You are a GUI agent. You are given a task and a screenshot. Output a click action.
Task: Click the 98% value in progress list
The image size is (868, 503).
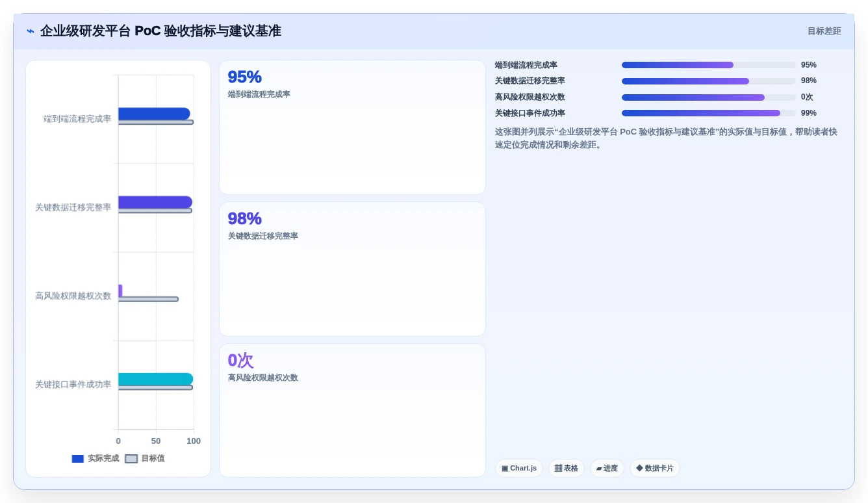coord(809,81)
